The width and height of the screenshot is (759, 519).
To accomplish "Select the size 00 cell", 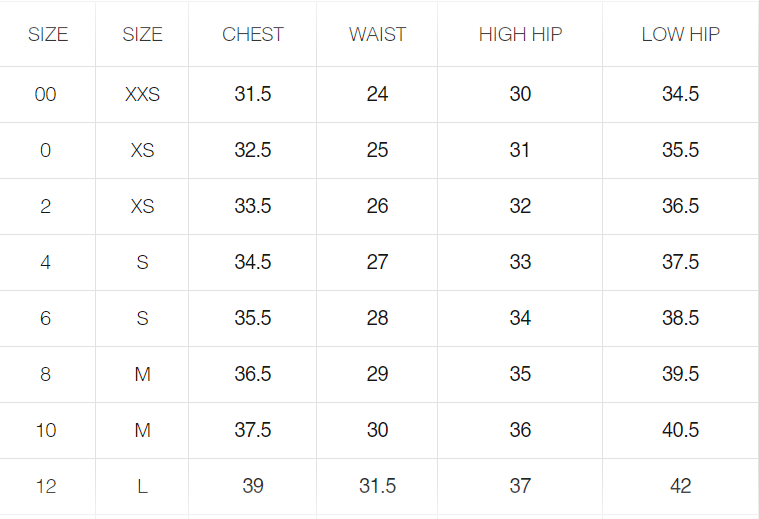I will 46,94.
